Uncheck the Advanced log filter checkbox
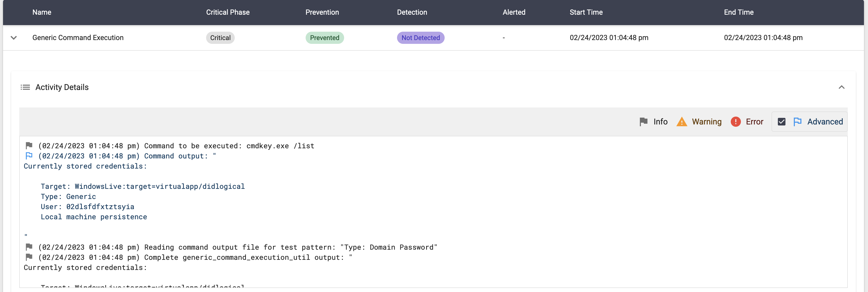 781,122
